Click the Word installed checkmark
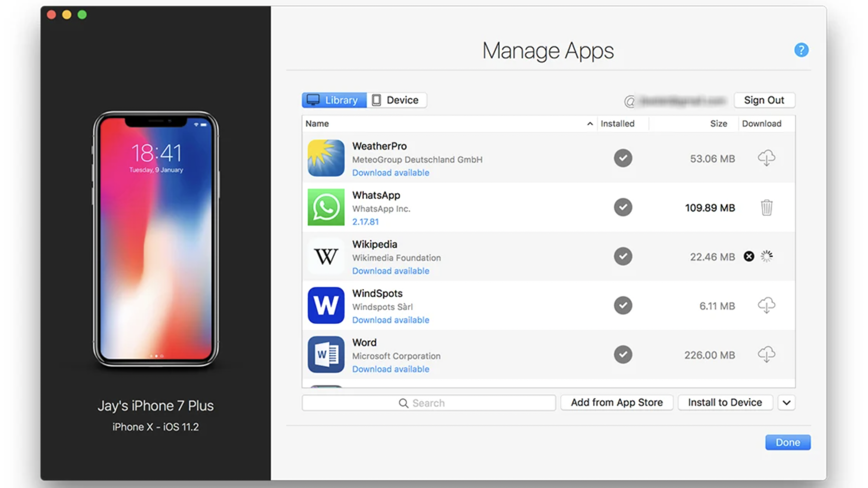 (x=623, y=354)
